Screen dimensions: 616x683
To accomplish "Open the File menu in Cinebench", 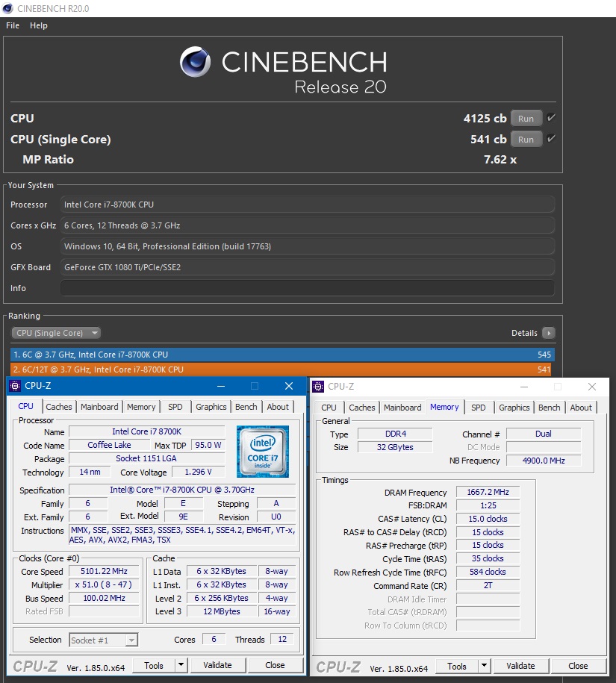I will (12, 25).
